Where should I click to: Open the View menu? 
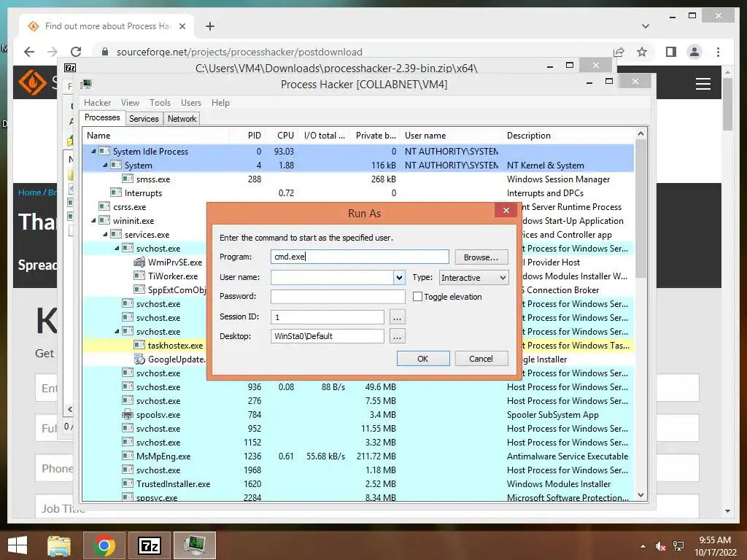pyautogui.click(x=130, y=103)
